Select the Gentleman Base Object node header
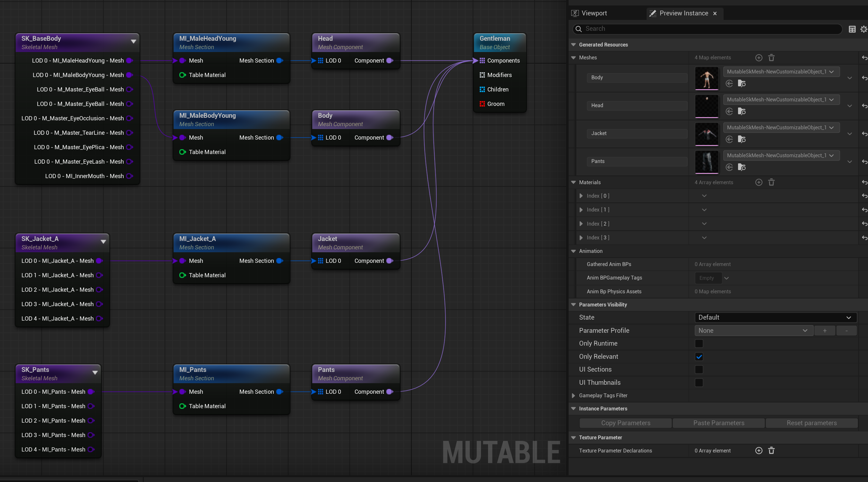This screenshot has height=482, width=868. [x=499, y=42]
